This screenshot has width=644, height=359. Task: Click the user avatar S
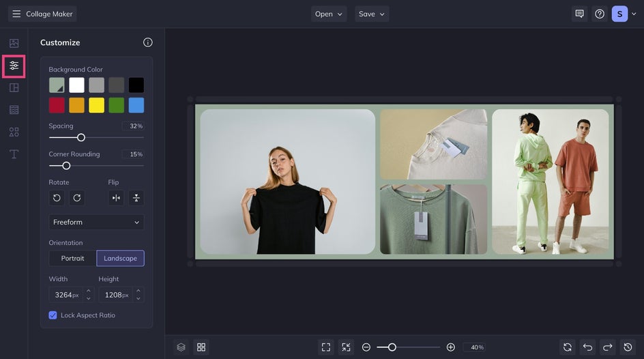619,14
